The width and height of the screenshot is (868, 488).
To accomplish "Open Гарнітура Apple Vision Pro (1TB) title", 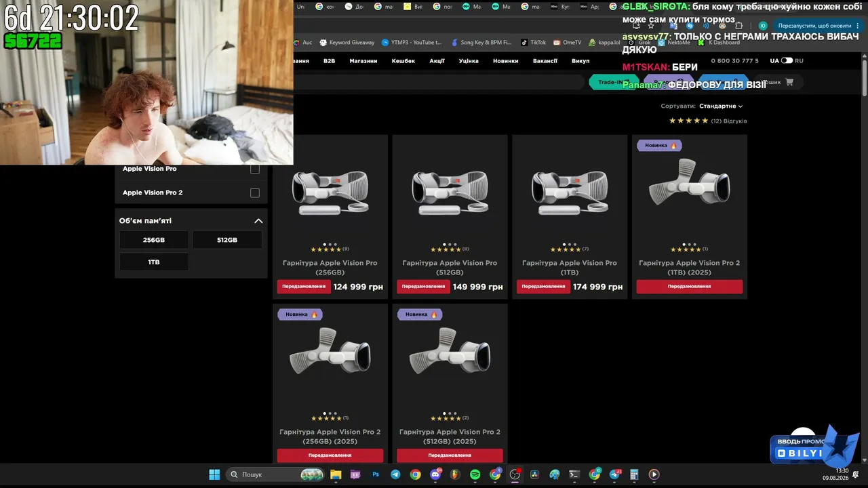I will 570,268.
